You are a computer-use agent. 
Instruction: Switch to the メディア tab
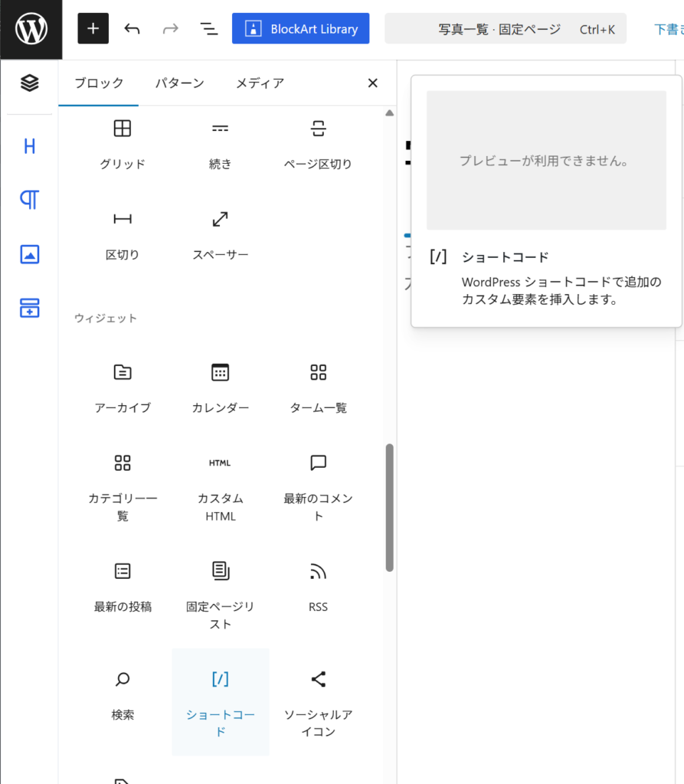[260, 83]
